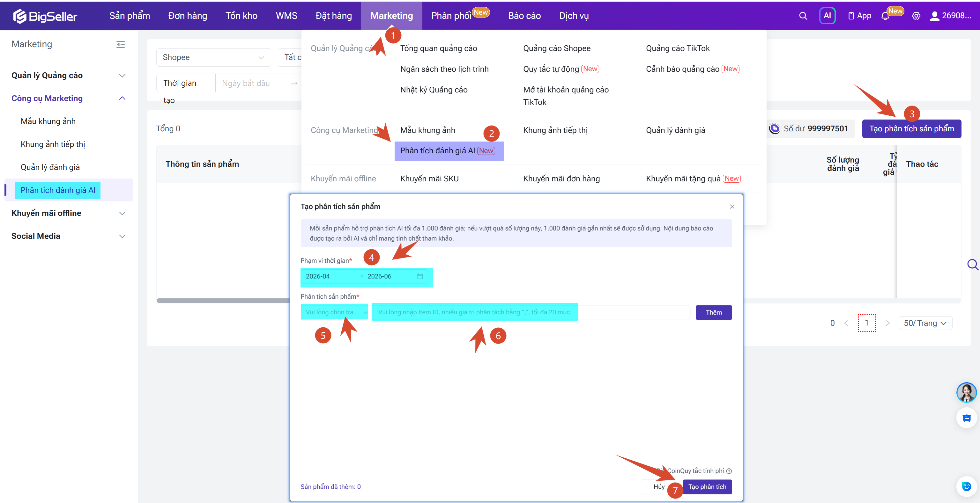Open the floating mascot helper icon
Image resolution: width=980 pixels, height=503 pixels.
pos(966,486)
